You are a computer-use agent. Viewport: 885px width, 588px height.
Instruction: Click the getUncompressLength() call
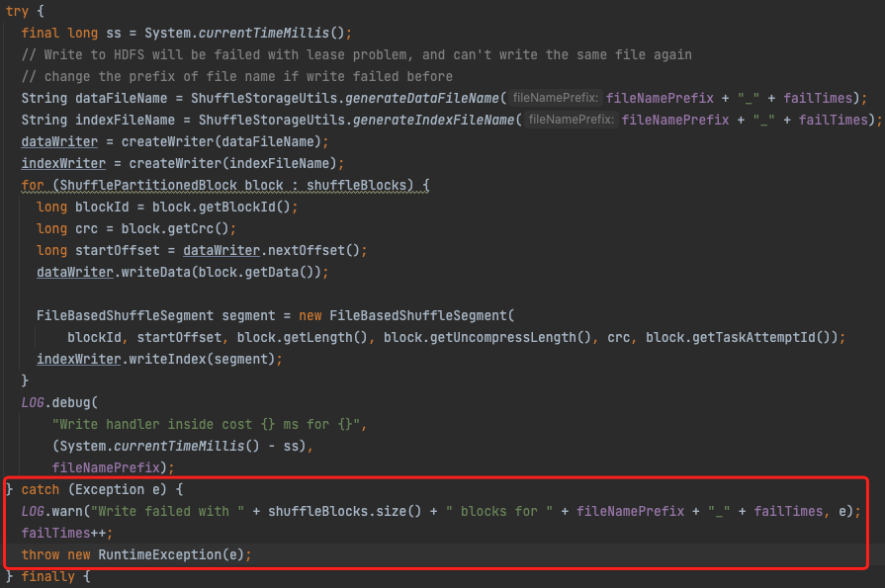510,338
